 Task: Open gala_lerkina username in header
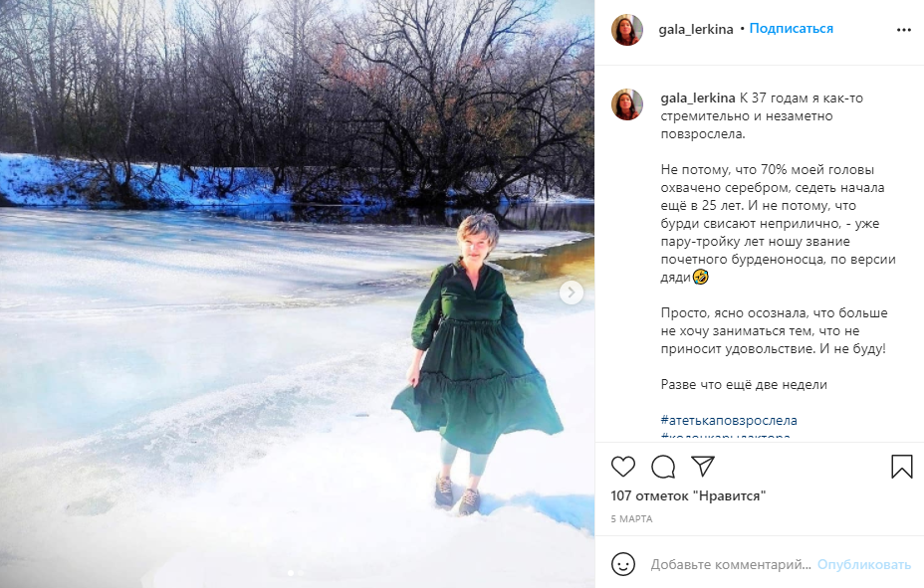696,29
